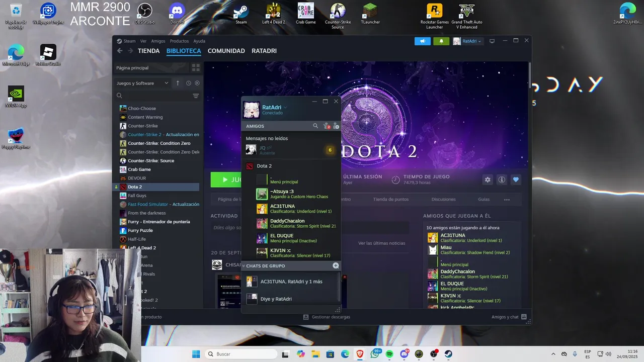Open more tabs ellipsis on Dota 2 page

pos(507,200)
